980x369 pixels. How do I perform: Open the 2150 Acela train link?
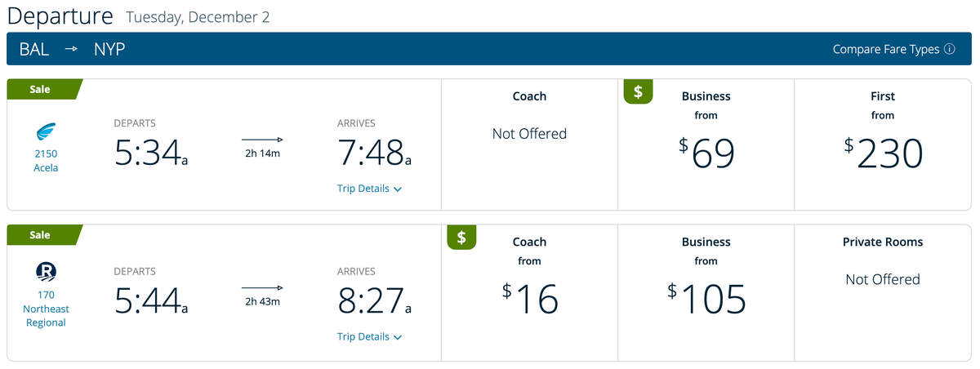[x=46, y=160]
